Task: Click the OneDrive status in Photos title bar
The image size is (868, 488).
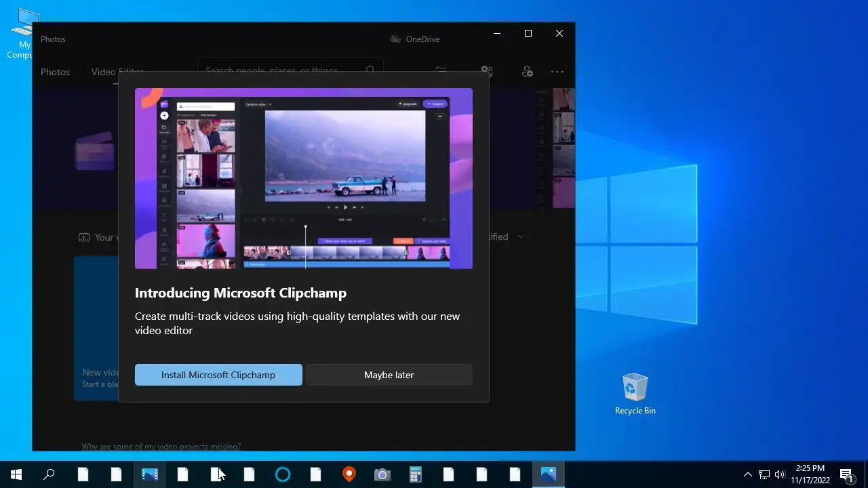Action: pyautogui.click(x=415, y=39)
